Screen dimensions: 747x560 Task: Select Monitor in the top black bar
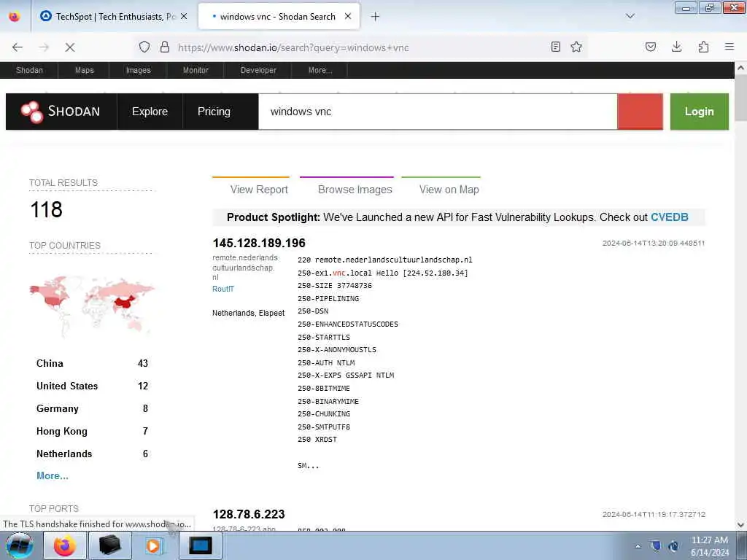[x=196, y=70]
